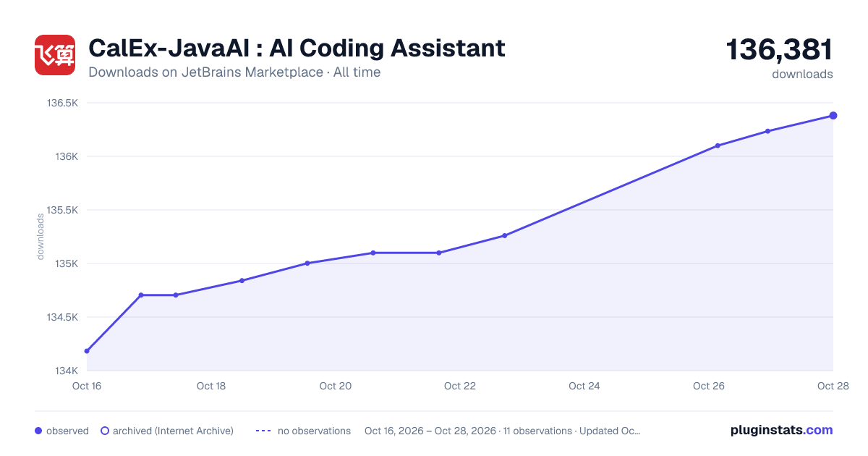Select the data point between Oct 18 and Oct 20

point(242,281)
